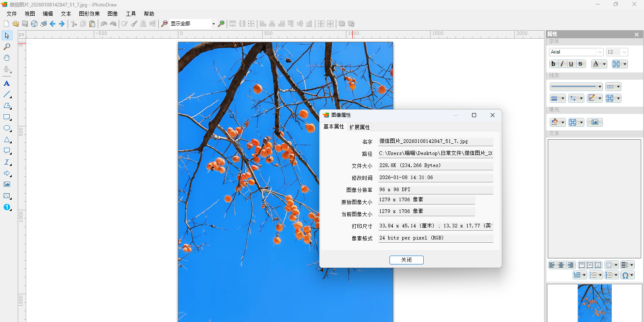Open the font size 12 dropdown
Screen dimensions: 644x322
point(624,52)
